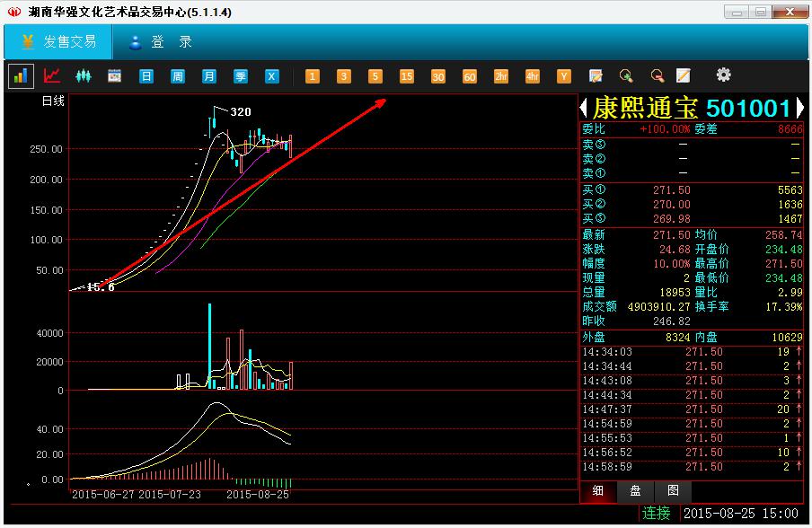
Task: Select the 60-minute chart button
Action: click(x=470, y=76)
